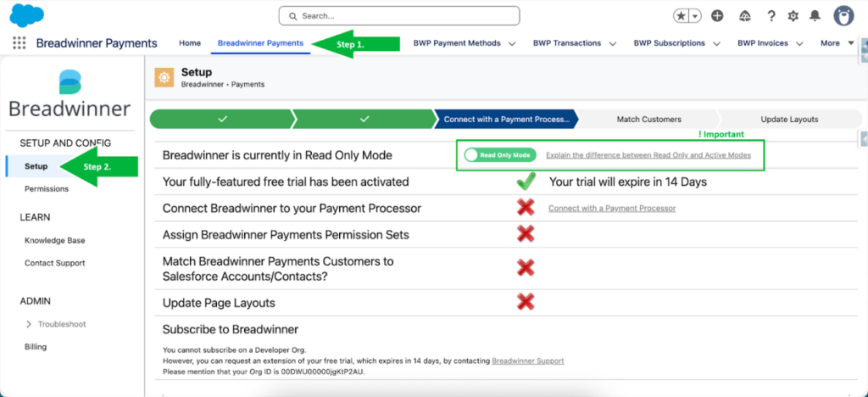The width and height of the screenshot is (868, 397).
Task: Click the orange Setup gear page icon
Action: tap(164, 77)
